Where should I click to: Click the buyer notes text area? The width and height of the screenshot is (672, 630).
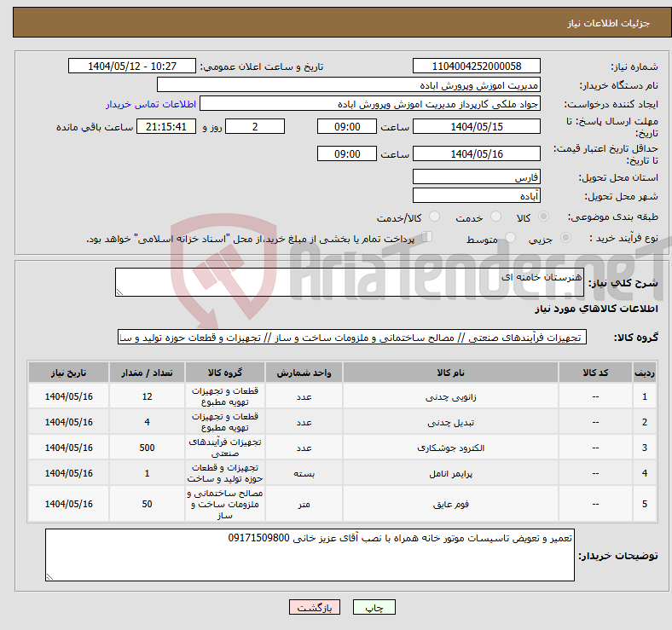click(x=310, y=555)
